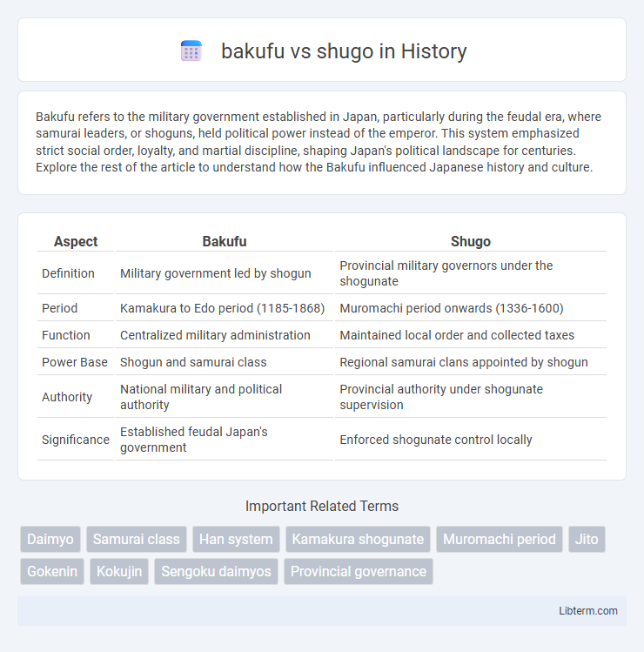
Task: Click the calendar icon beside the title
Action: [191, 50]
